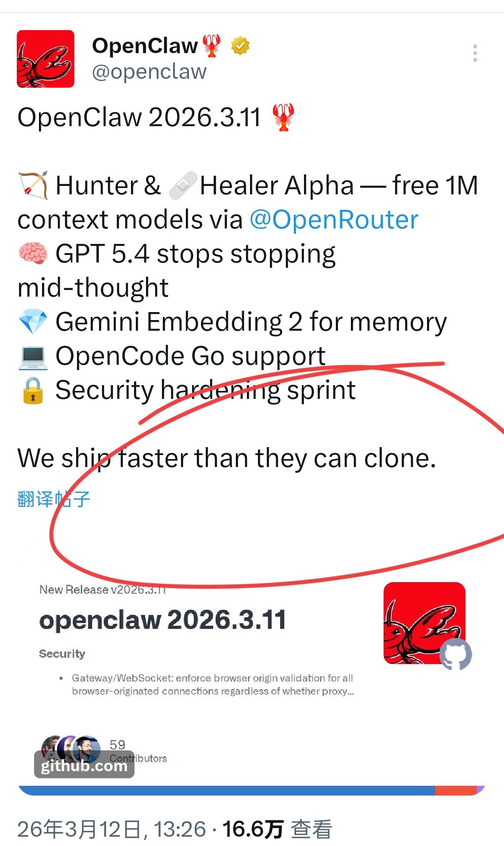
Task: Open the 16.6万 查看 view count
Action: point(277,829)
